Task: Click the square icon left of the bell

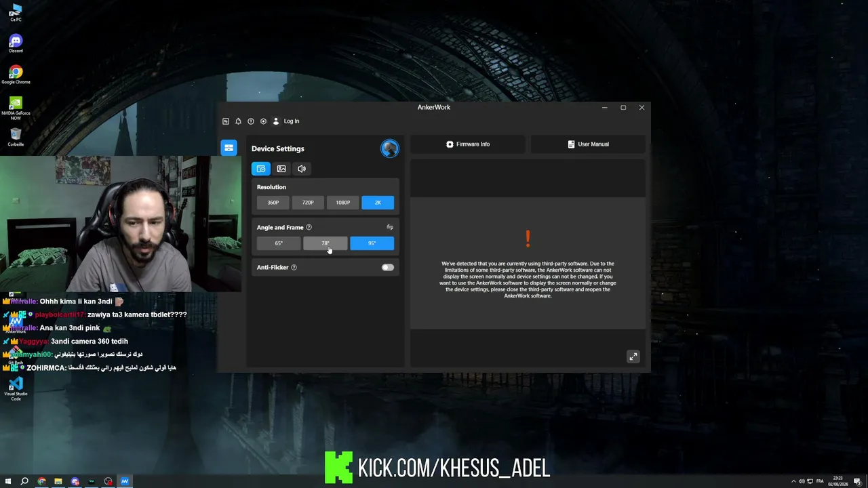Action: pyautogui.click(x=226, y=121)
